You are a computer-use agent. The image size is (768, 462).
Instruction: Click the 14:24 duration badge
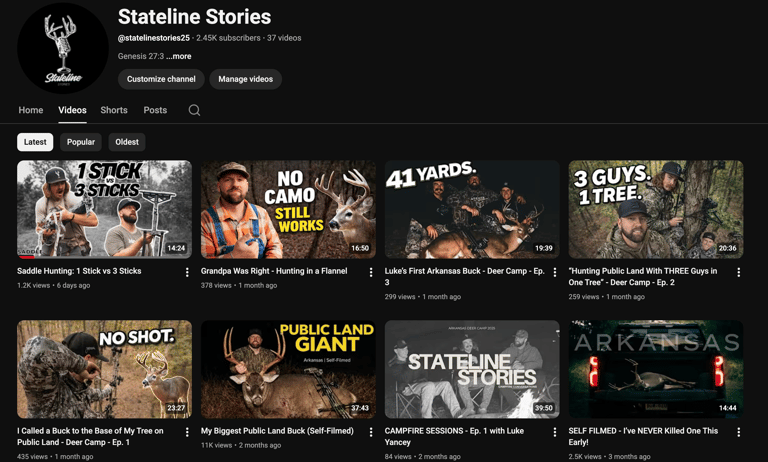176,248
